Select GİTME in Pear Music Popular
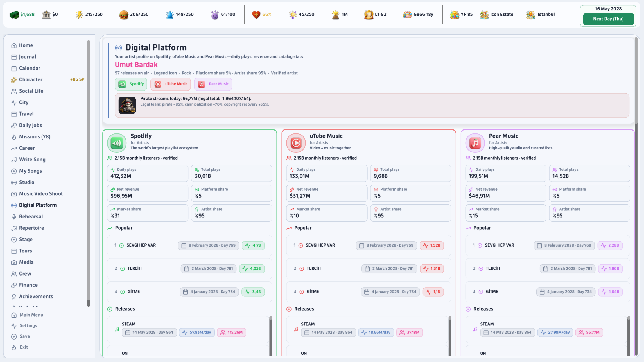This screenshot has height=362, width=644. tap(548, 292)
